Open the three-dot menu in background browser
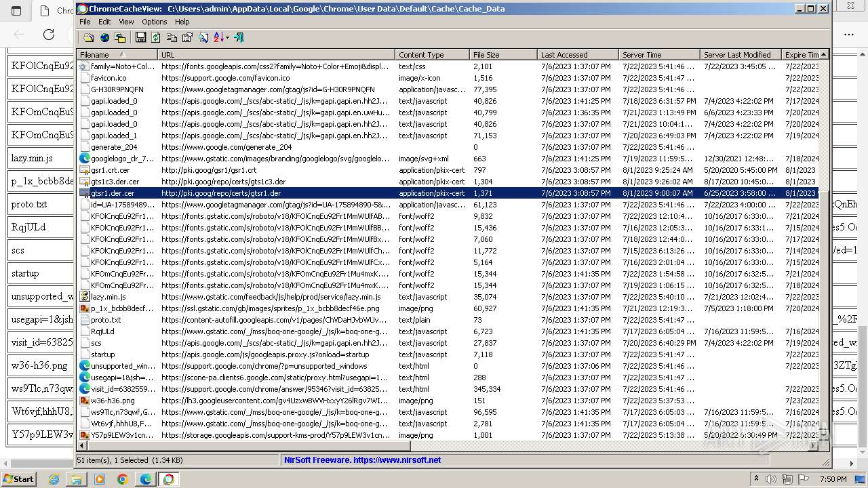This screenshot has height=488, width=868. tap(849, 35)
